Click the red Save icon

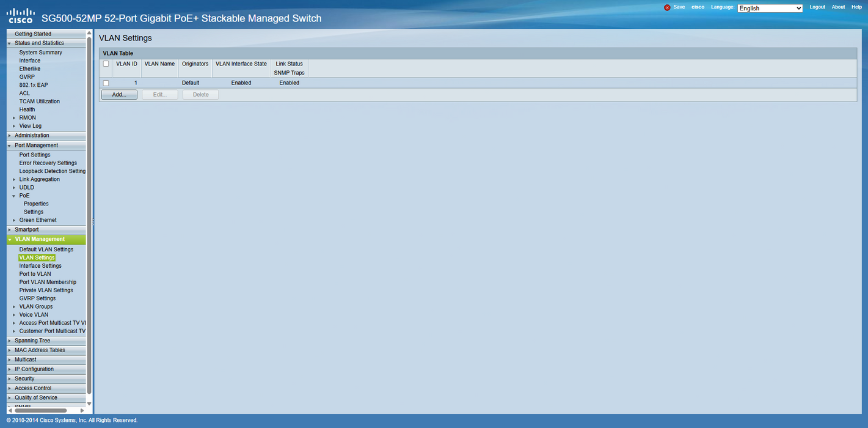click(667, 8)
